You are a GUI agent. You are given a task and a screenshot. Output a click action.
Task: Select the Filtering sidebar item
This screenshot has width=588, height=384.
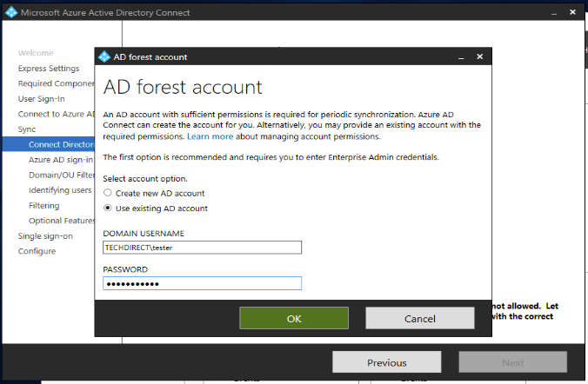click(x=43, y=205)
